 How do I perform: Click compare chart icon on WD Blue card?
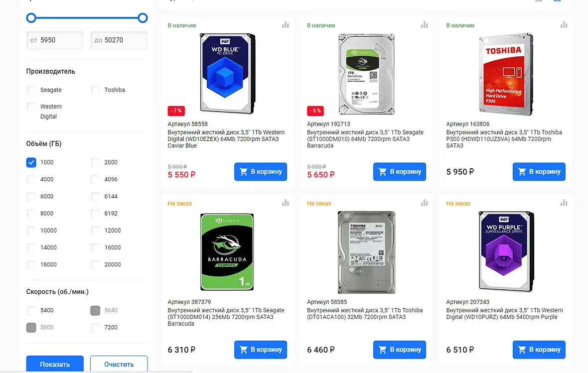286,25
